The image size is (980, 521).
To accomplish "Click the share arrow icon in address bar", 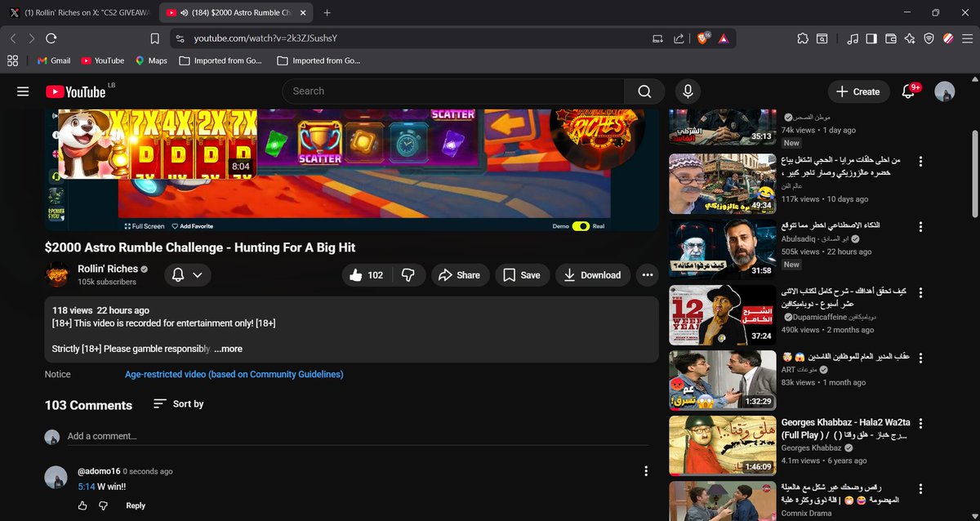I will point(679,38).
